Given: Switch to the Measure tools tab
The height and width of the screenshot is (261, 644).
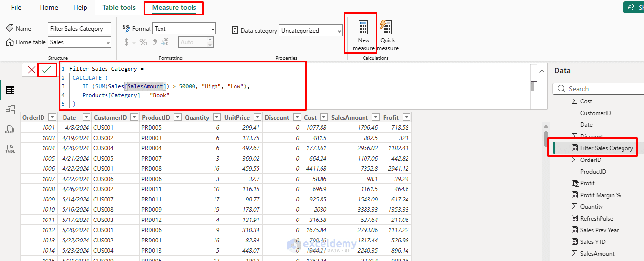Looking at the screenshot, I should pyautogui.click(x=174, y=7).
